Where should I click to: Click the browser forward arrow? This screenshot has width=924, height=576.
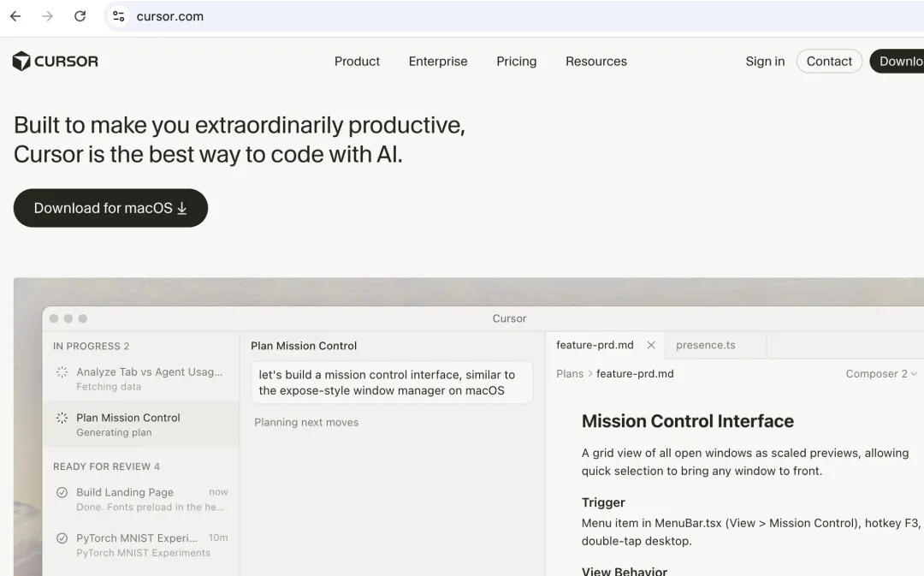pyautogui.click(x=47, y=16)
